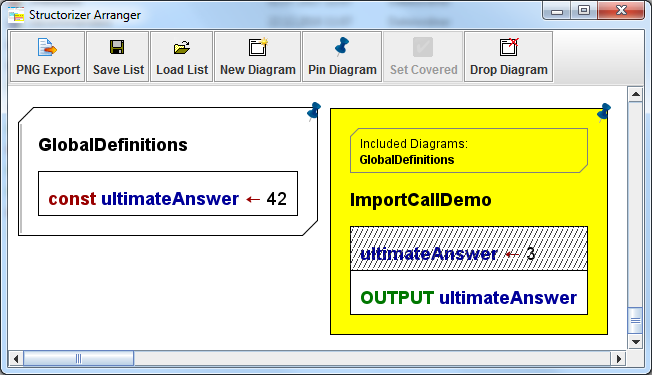Open the Load List folder button
The height and width of the screenshot is (375, 652).
point(182,57)
